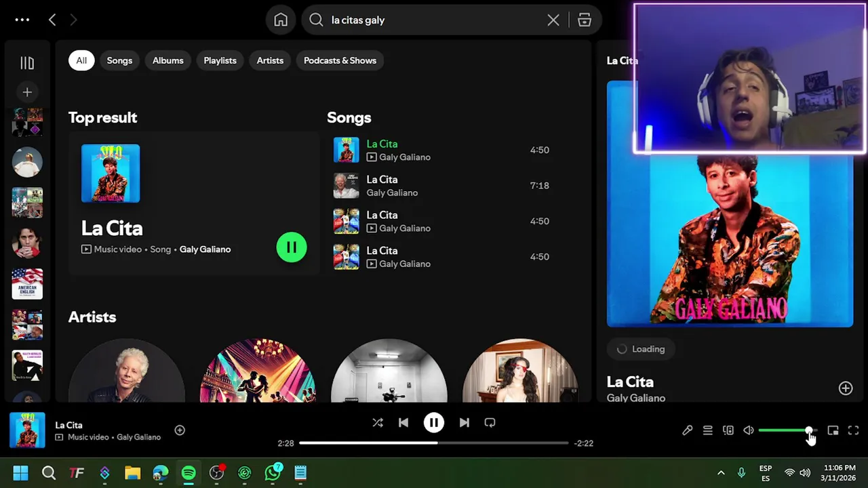
Task: Open the Connect to a device icon
Action: (x=728, y=430)
